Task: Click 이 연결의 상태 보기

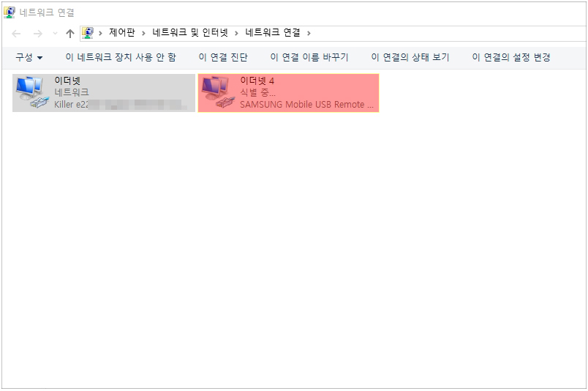Action: coord(410,57)
